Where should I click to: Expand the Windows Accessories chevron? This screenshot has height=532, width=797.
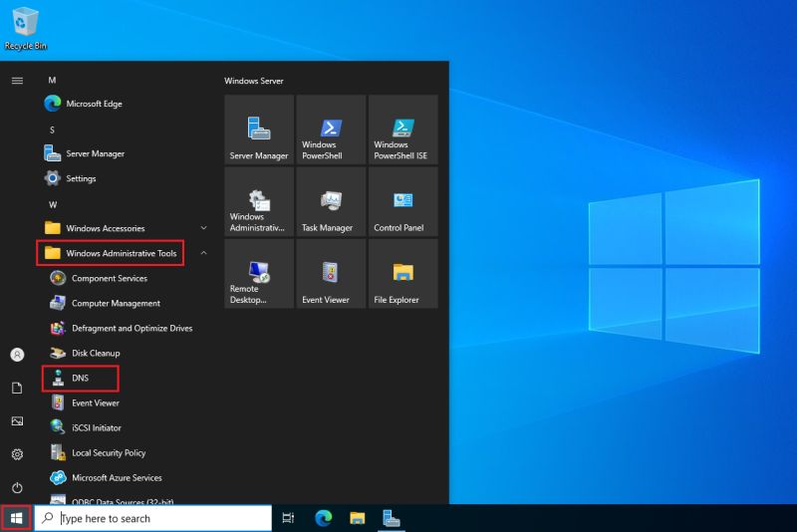[x=204, y=228]
